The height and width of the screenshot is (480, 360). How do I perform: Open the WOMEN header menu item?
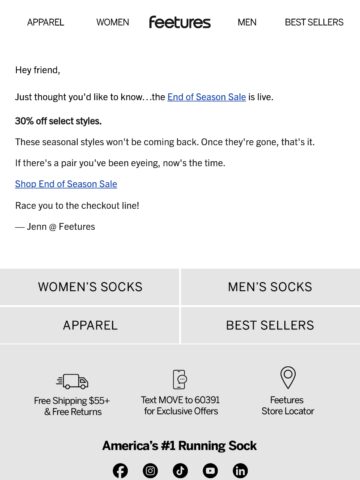click(x=113, y=22)
